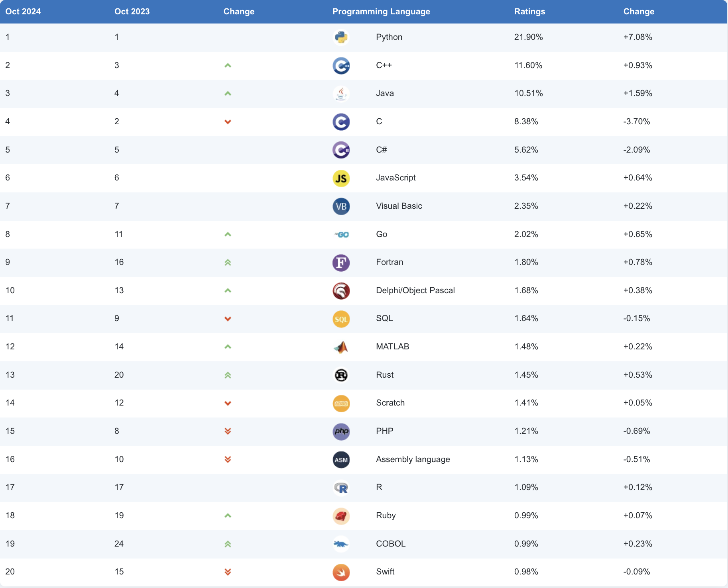Click the Visual Basic VB icon

341,206
